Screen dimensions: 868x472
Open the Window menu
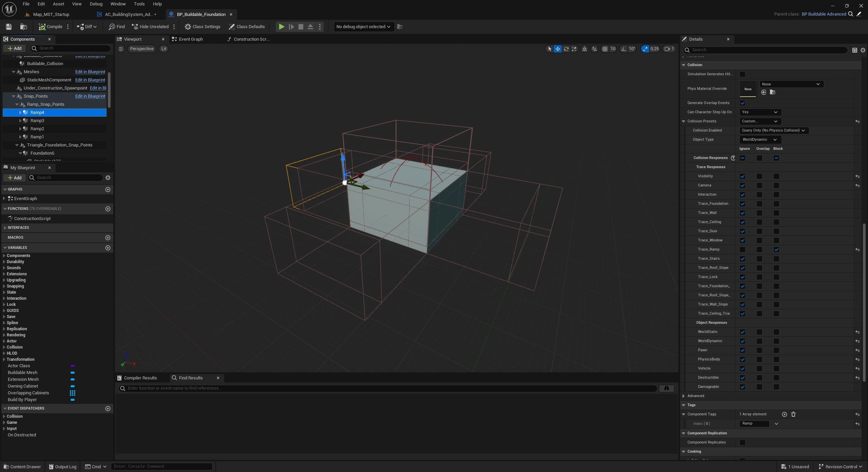pyautogui.click(x=118, y=4)
